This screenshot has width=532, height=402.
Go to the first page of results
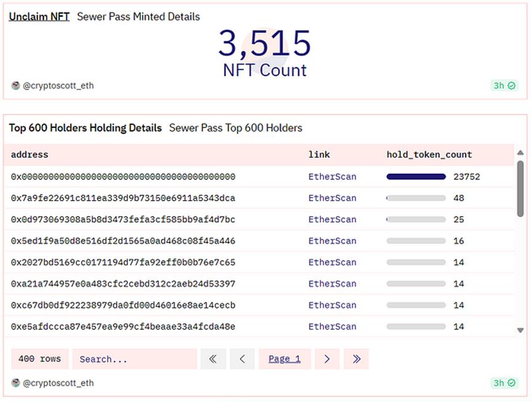[213, 359]
